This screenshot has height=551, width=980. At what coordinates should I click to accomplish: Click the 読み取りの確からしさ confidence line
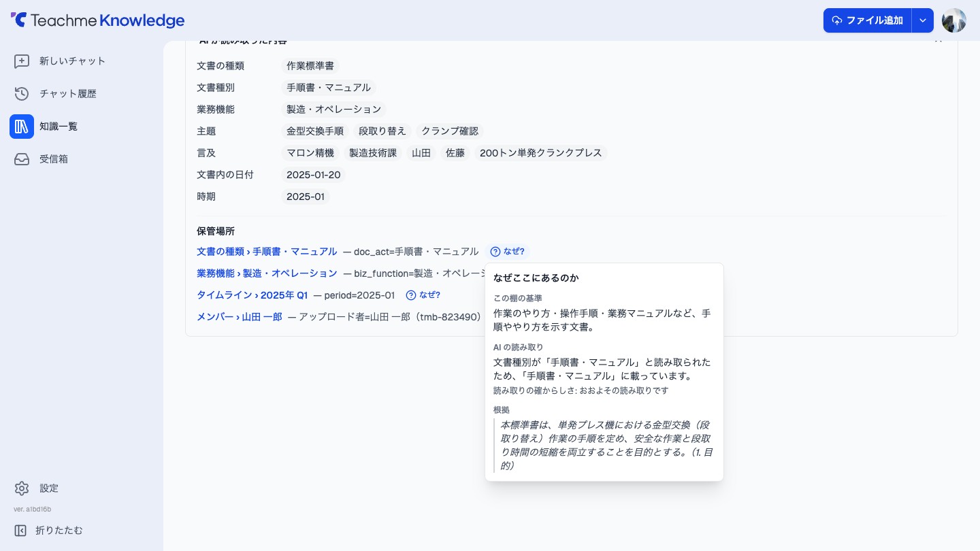(581, 391)
